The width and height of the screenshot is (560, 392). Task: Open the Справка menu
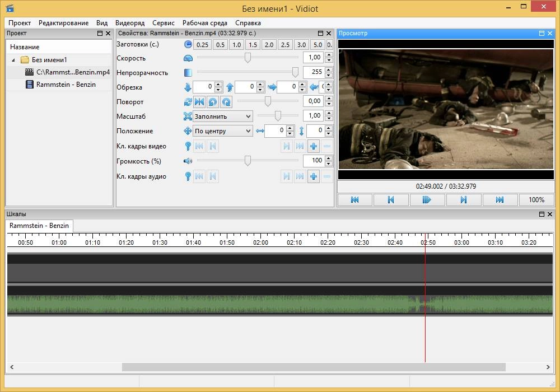coord(248,23)
